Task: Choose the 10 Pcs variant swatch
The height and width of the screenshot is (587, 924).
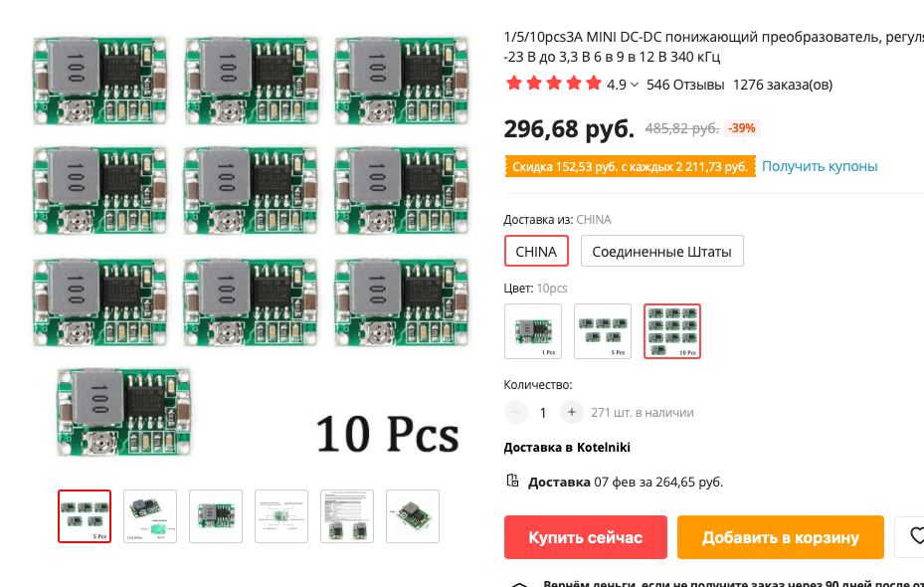Action: coord(671,331)
